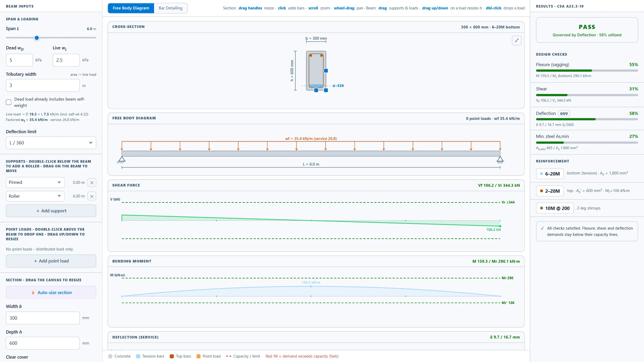Screen dimensions: 644x362
Task: Remove the Pinned support at 0.00 m
Action: (92, 183)
